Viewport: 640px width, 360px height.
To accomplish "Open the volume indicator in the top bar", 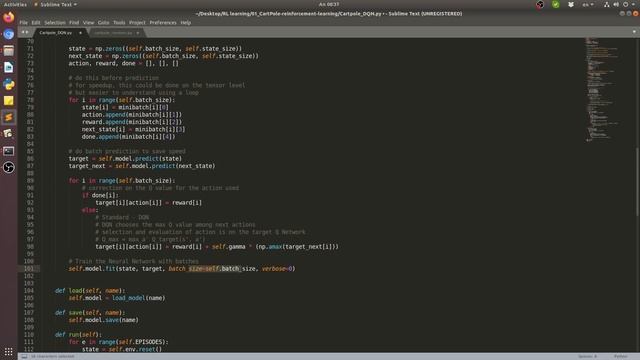I will [x=616, y=4].
